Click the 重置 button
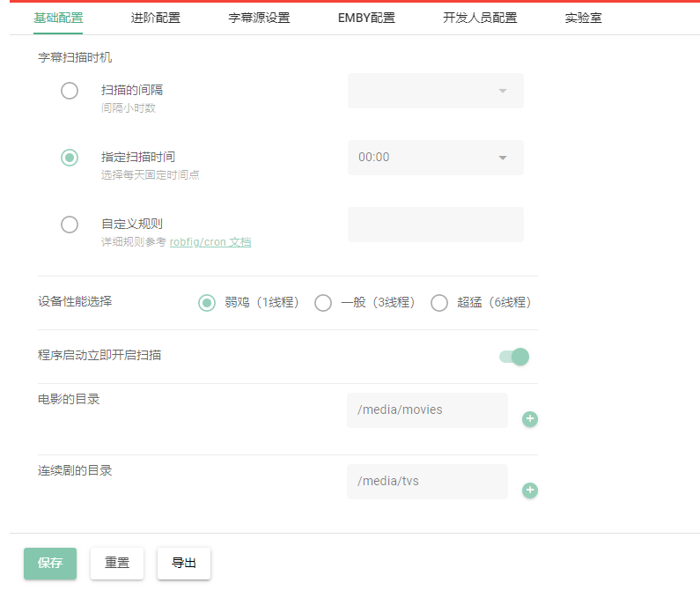700x605 pixels. 117,564
